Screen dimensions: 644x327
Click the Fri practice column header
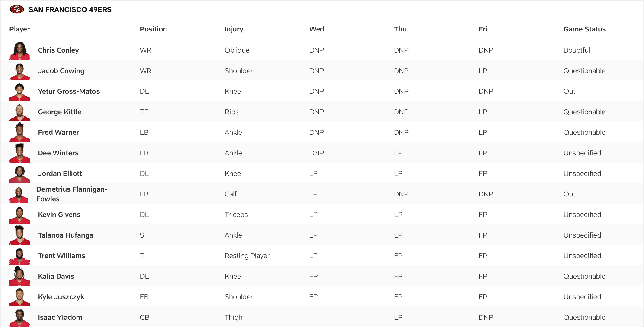pyautogui.click(x=483, y=29)
